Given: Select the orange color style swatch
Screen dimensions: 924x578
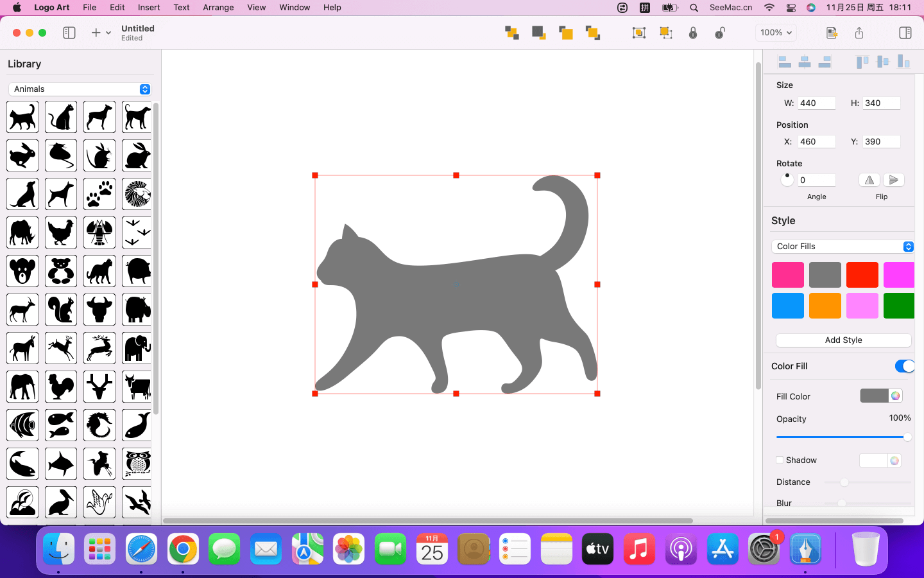Looking at the screenshot, I should point(825,306).
